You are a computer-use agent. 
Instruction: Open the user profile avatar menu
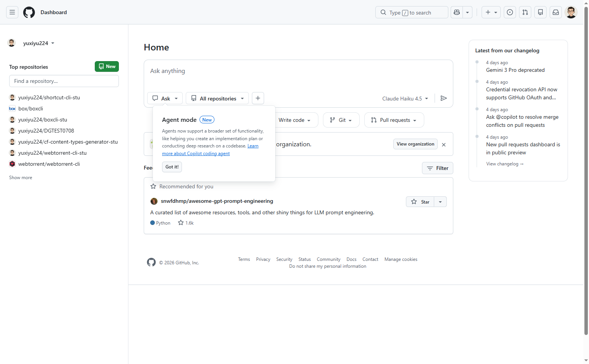(571, 12)
